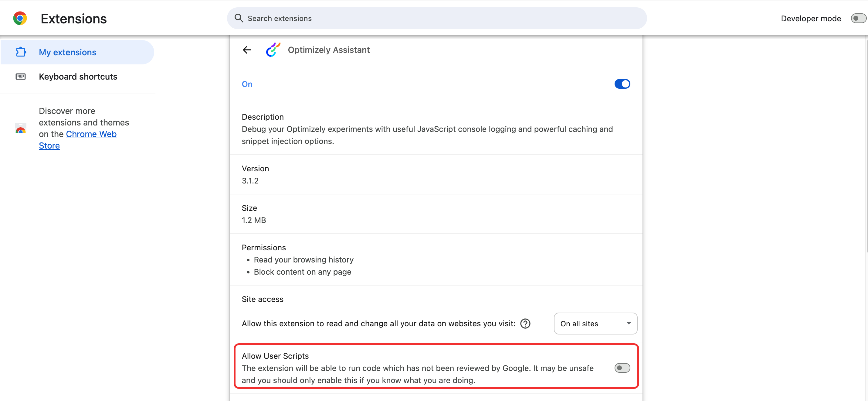Click the Optimizely Assistant extension icon
Screen dimensions: 868x401
(x=273, y=50)
